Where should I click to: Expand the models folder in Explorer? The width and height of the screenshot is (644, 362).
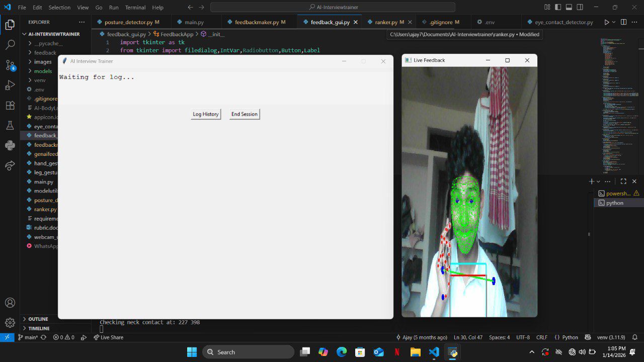point(42,71)
